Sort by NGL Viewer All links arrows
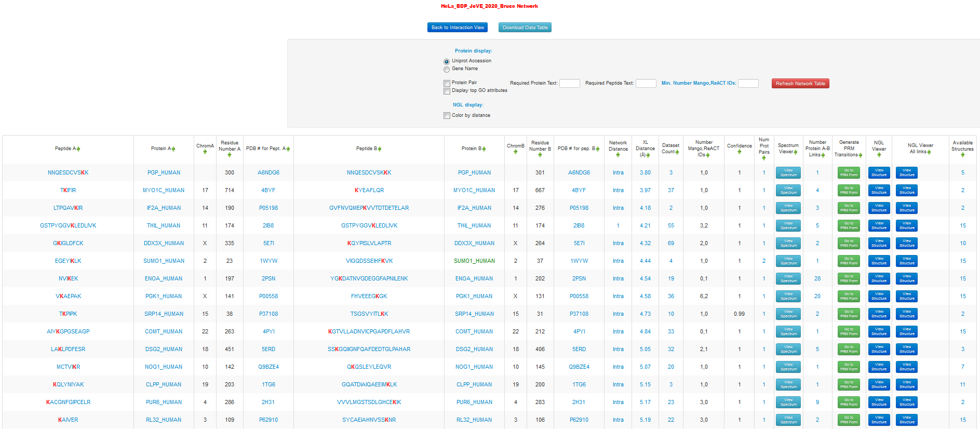The height and width of the screenshot is (429, 980). (x=929, y=152)
